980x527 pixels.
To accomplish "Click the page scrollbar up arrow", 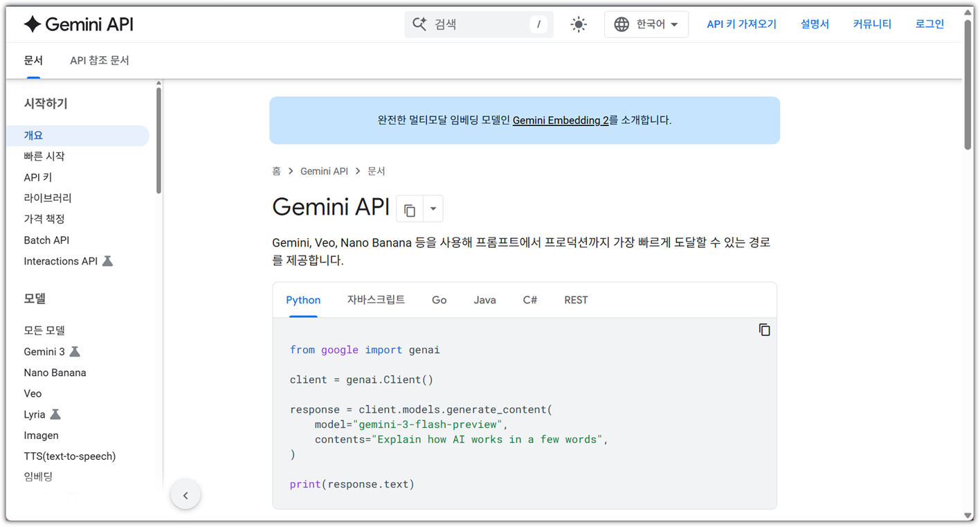I will click(x=968, y=12).
